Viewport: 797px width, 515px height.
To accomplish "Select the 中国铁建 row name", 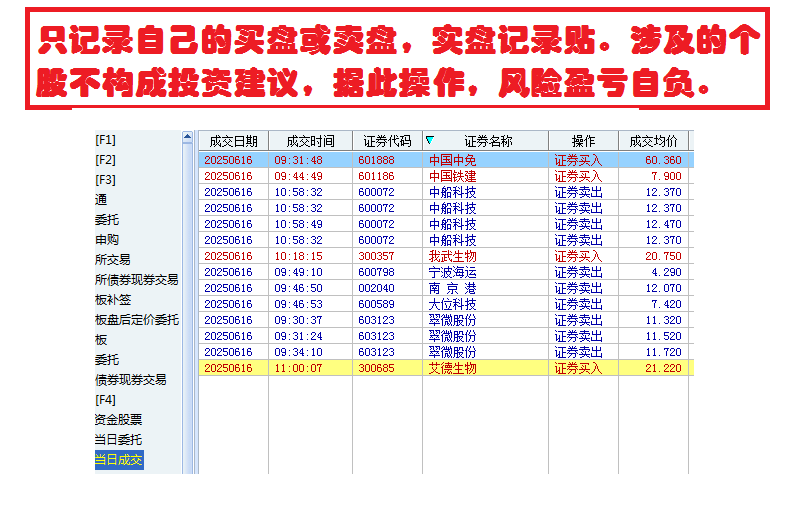I will click(452, 176).
